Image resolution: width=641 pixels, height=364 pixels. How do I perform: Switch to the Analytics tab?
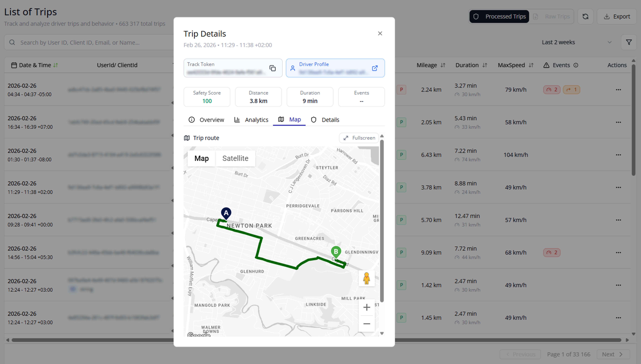pos(251,120)
